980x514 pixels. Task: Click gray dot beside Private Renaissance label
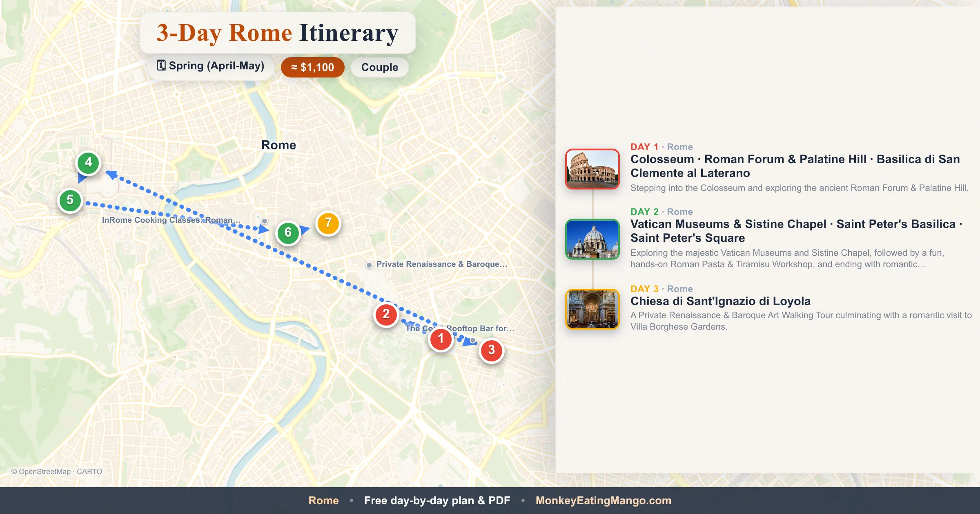tap(369, 265)
